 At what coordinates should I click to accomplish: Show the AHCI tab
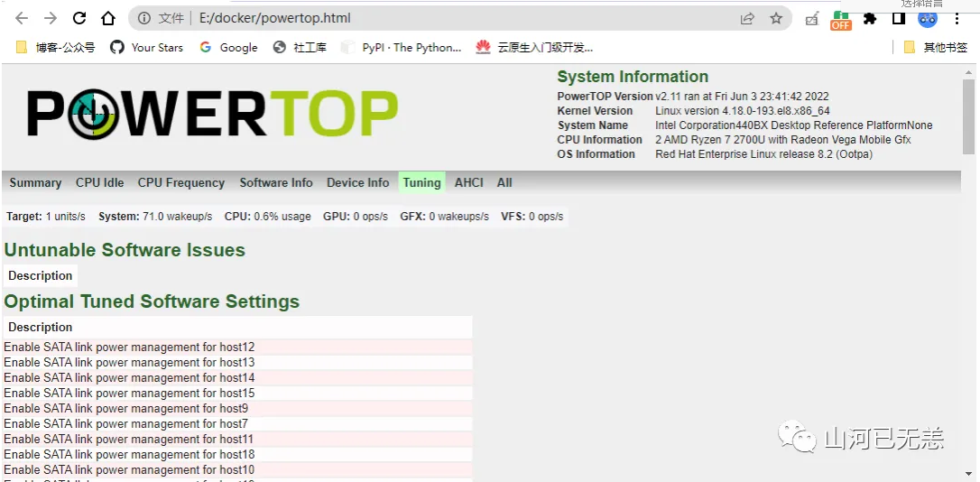(468, 182)
